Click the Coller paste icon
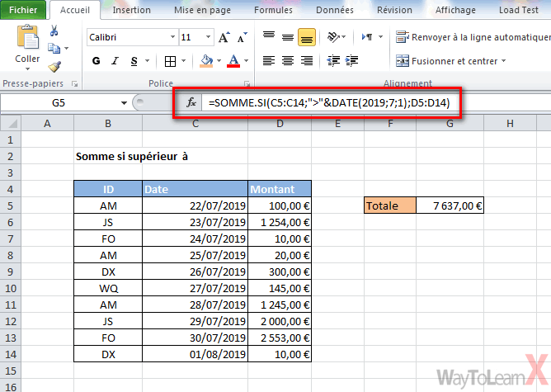This screenshot has width=551, height=392. (x=28, y=37)
